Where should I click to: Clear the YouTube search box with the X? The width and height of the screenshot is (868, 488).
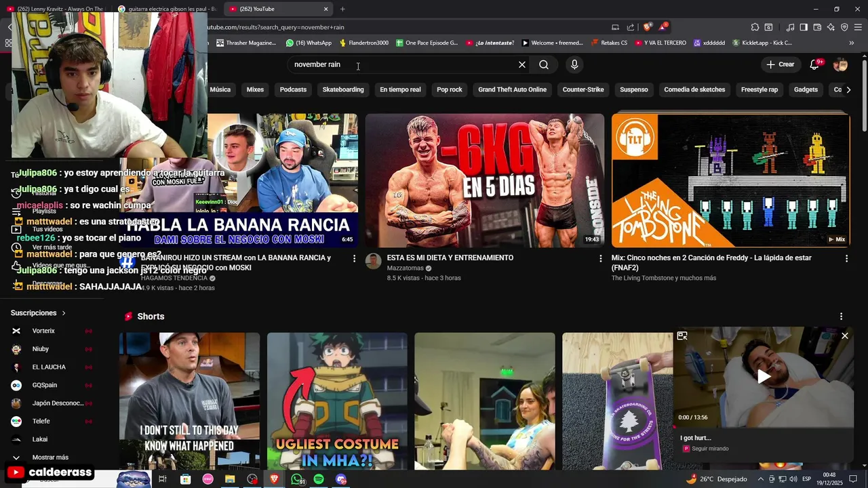click(x=522, y=64)
